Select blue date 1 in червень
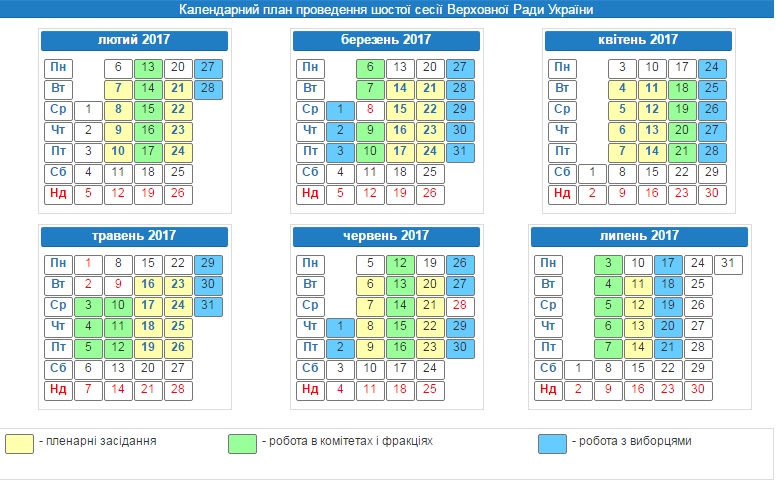This screenshot has width=776, height=482. pyautogui.click(x=340, y=328)
